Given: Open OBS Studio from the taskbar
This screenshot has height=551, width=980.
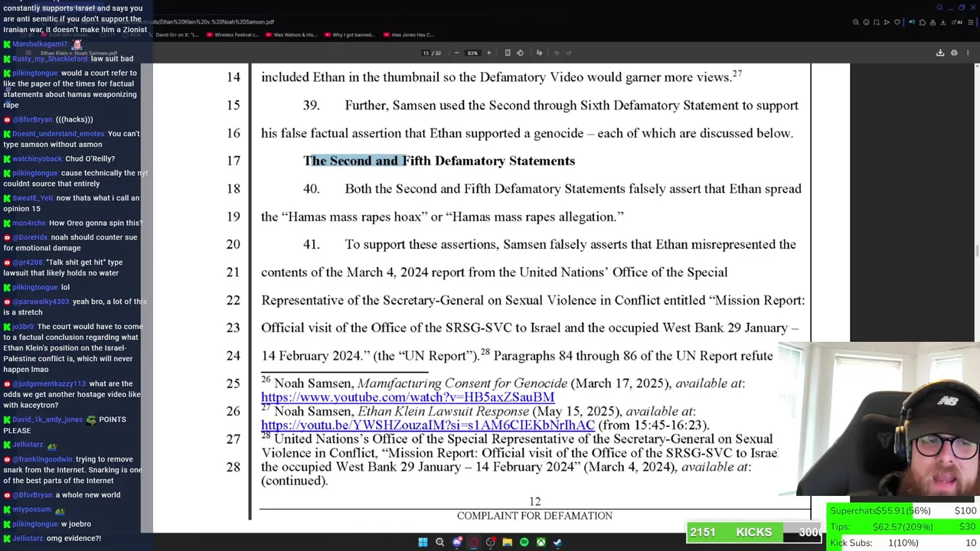Looking at the screenshot, I should 491,542.
